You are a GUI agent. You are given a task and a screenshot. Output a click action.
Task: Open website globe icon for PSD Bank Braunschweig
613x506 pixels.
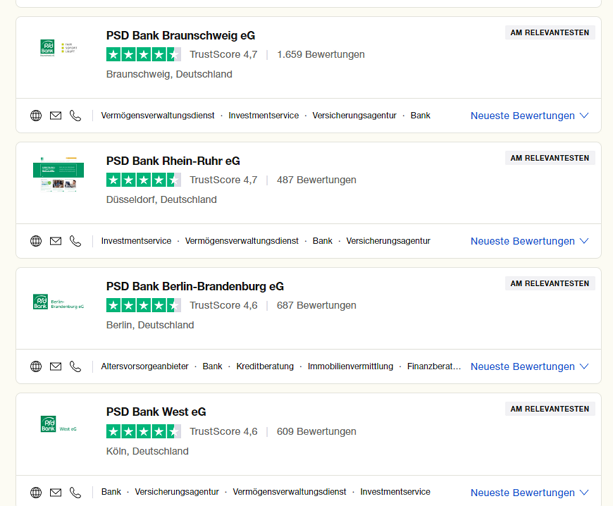coord(36,116)
